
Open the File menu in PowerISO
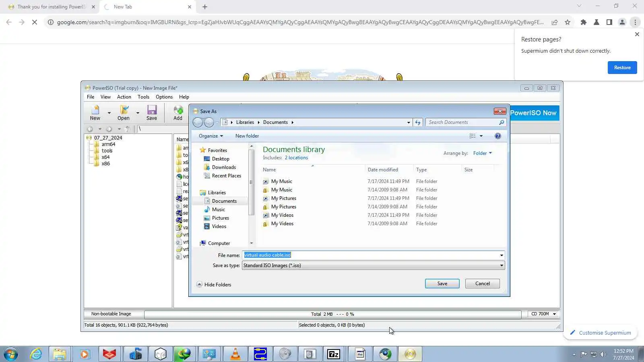(91, 97)
